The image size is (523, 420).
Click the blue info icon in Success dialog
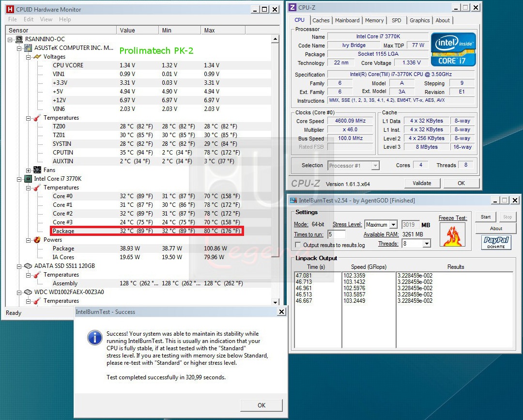tap(95, 338)
